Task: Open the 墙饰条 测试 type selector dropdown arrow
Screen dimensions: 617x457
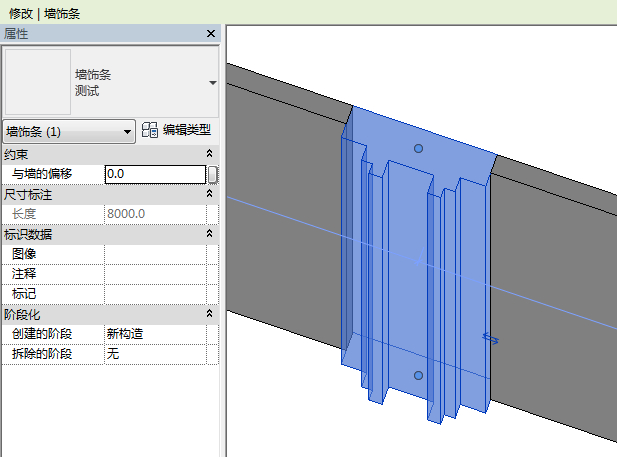Action: [213, 83]
